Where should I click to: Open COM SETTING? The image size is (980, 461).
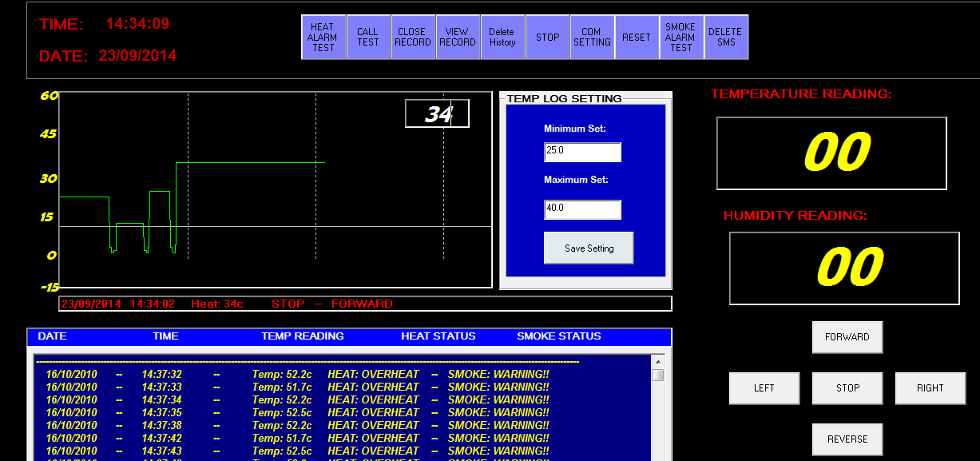tap(592, 36)
